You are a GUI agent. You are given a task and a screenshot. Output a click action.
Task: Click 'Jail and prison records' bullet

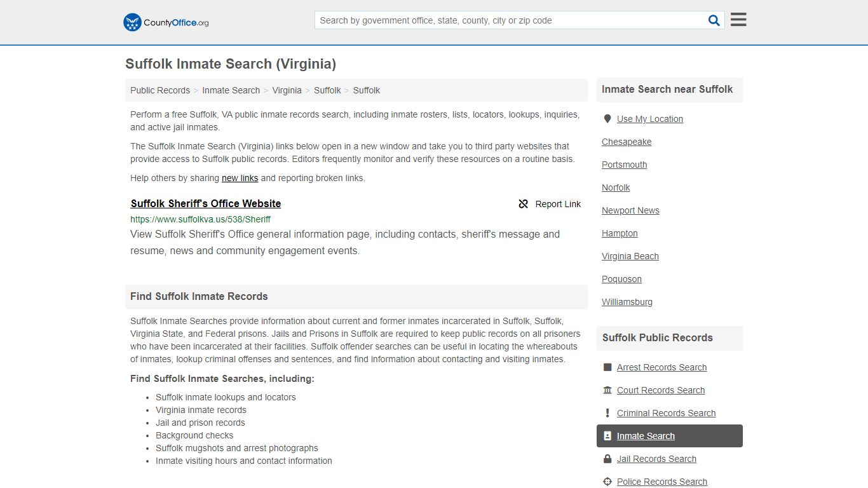click(200, 423)
